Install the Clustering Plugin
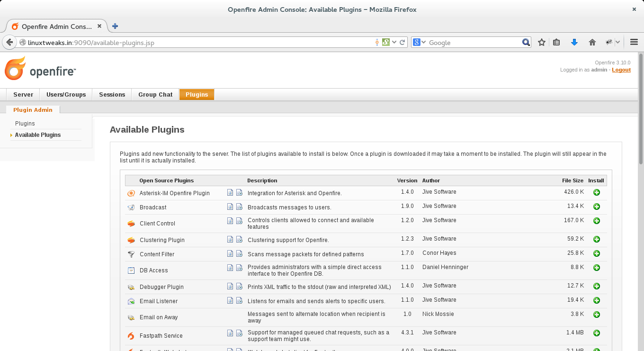Image resolution: width=644 pixels, height=351 pixels. point(597,240)
